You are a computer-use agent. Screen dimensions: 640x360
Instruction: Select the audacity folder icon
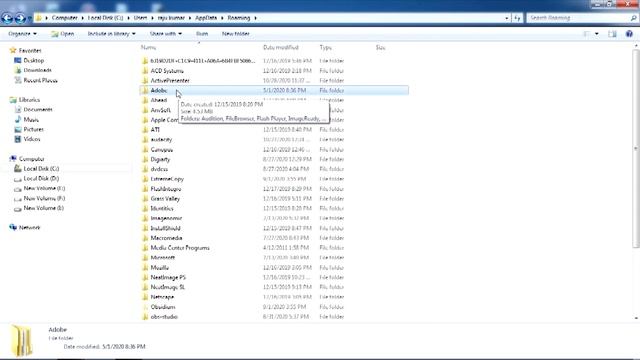tap(145, 140)
